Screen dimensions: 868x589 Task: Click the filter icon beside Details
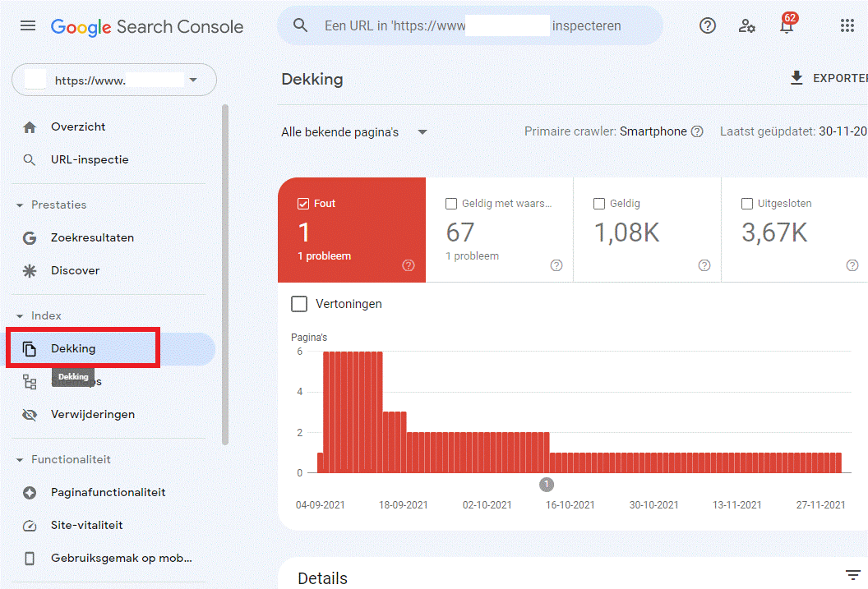click(853, 574)
